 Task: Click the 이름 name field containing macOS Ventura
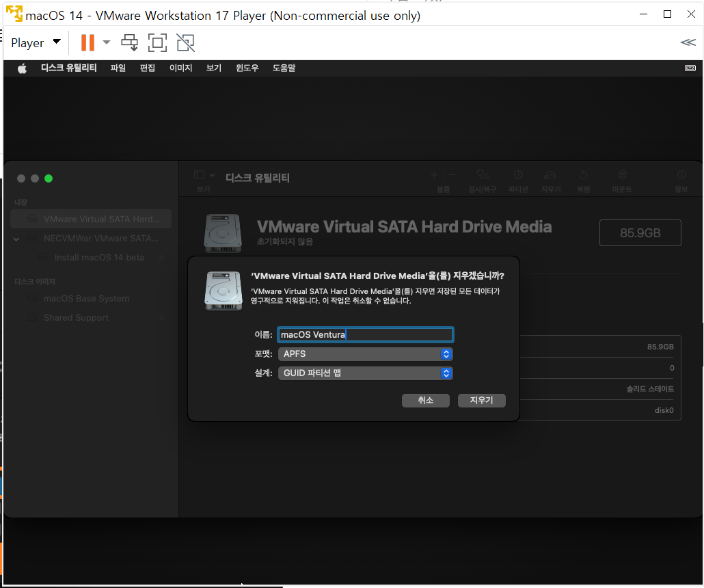click(x=365, y=334)
